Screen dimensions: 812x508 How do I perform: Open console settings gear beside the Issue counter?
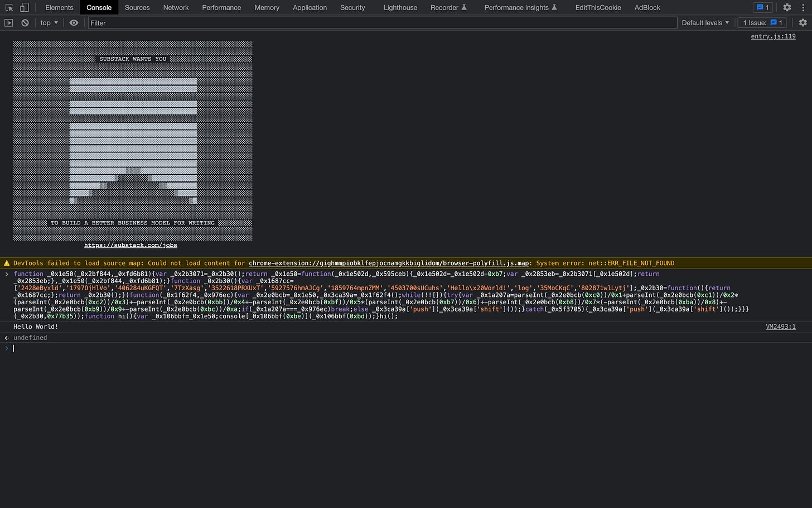(x=804, y=22)
